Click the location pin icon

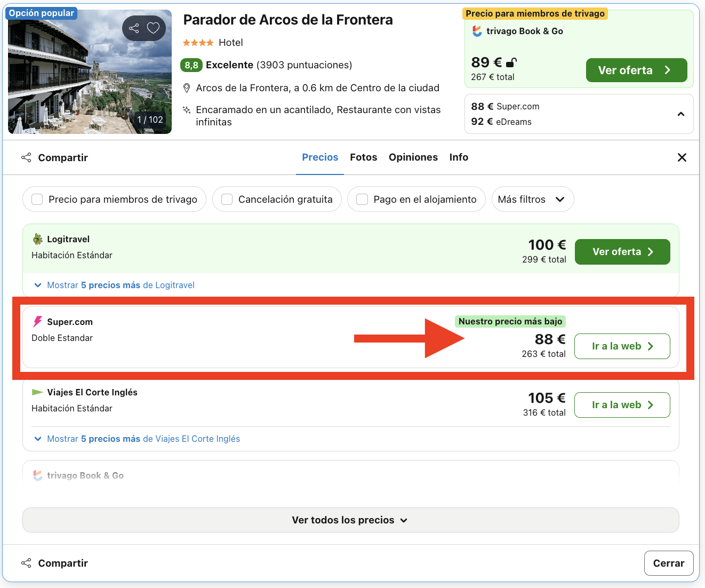[187, 88]
